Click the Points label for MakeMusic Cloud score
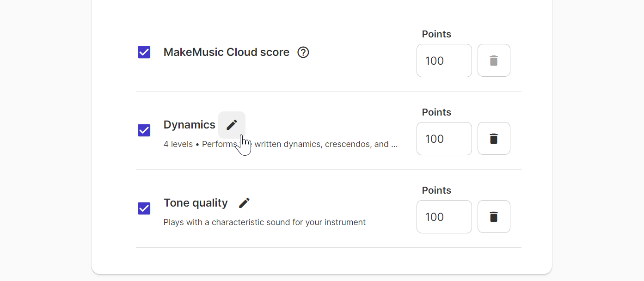 pos(436,34)
